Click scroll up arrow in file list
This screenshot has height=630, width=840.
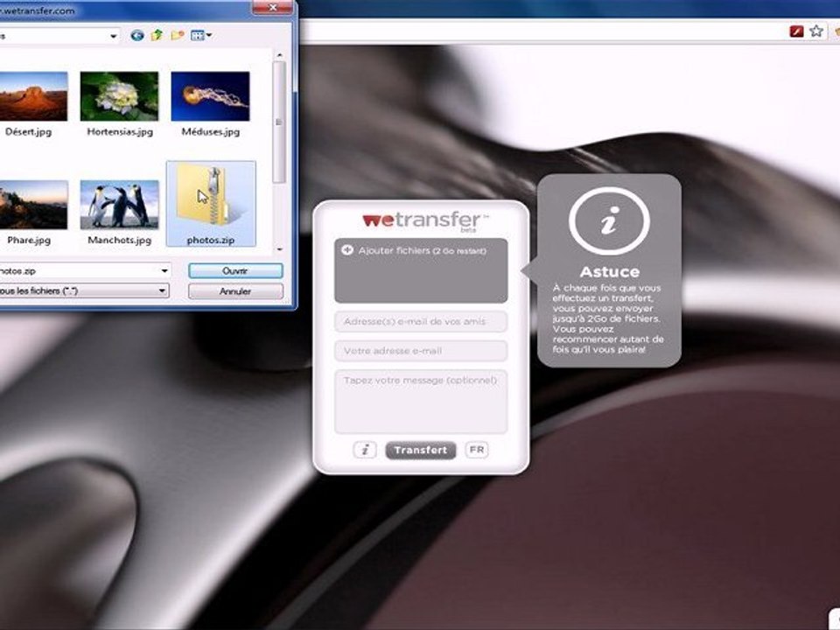point(279,55)
